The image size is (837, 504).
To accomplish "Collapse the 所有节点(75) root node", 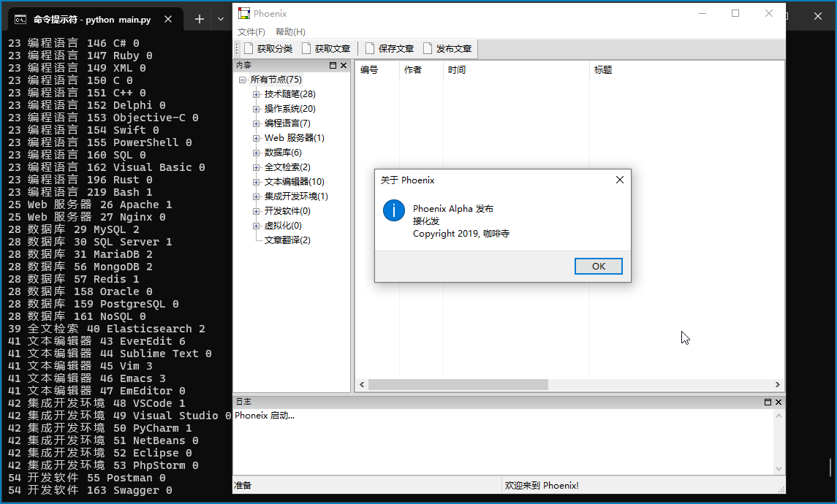I will pos(242,80).
